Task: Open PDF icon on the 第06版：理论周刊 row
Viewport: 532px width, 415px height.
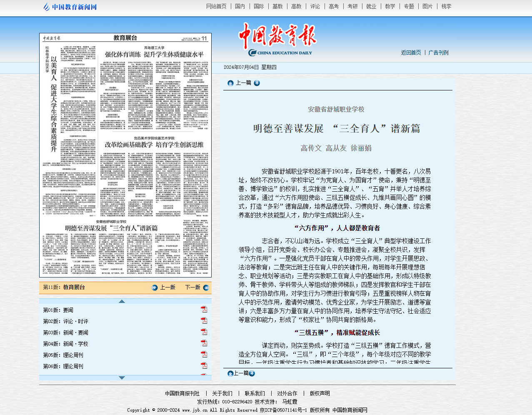Action: 204,365
